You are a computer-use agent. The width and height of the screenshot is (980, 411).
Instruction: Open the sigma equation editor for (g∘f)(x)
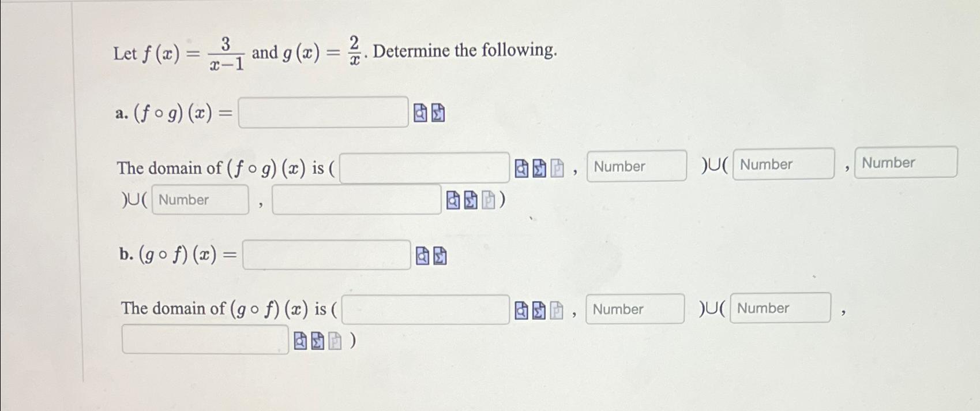click(x=440, y=255)
